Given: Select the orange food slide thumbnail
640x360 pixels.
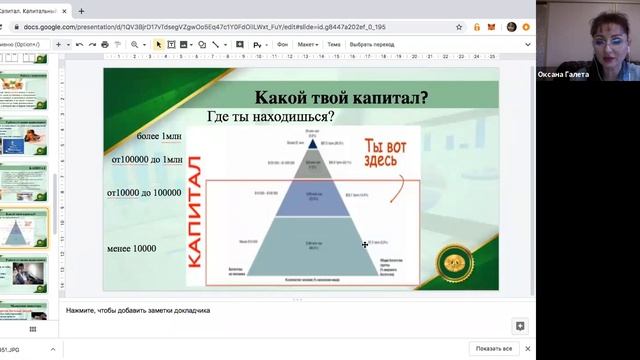Looking at the screenshot, I should [24, 91].
